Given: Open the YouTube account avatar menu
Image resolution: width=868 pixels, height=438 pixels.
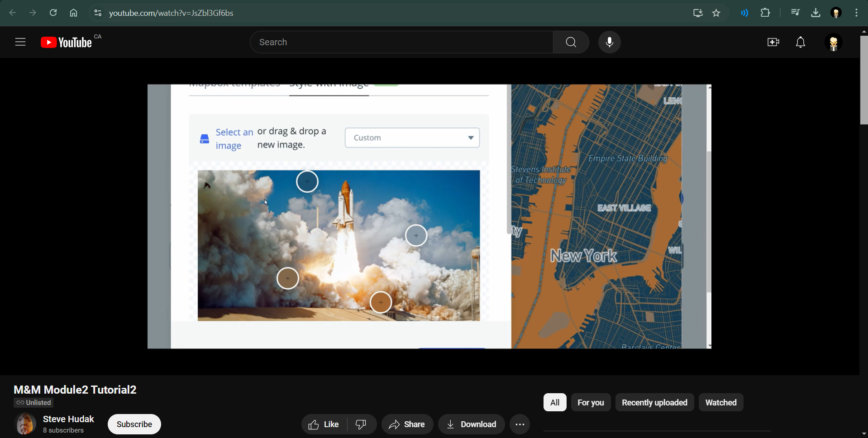Looking at the screenshot, I should pos(833,43).
